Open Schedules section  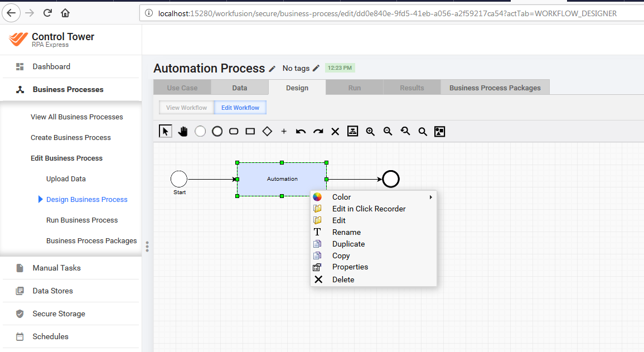click(x=71, y=336)
